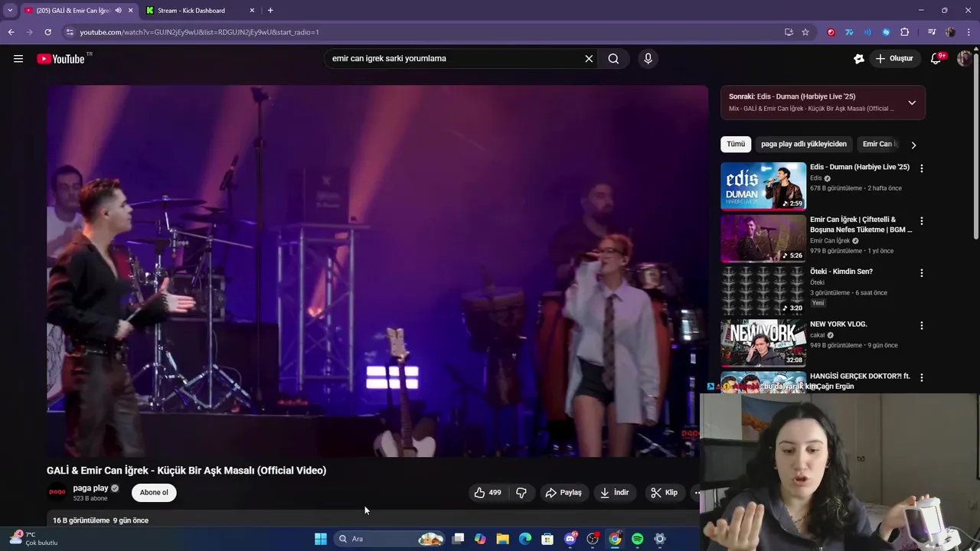The width and height of the screenshot is (980, 551).
Task: Open the 'paga play' channel name
Action: tap(90, 488)
